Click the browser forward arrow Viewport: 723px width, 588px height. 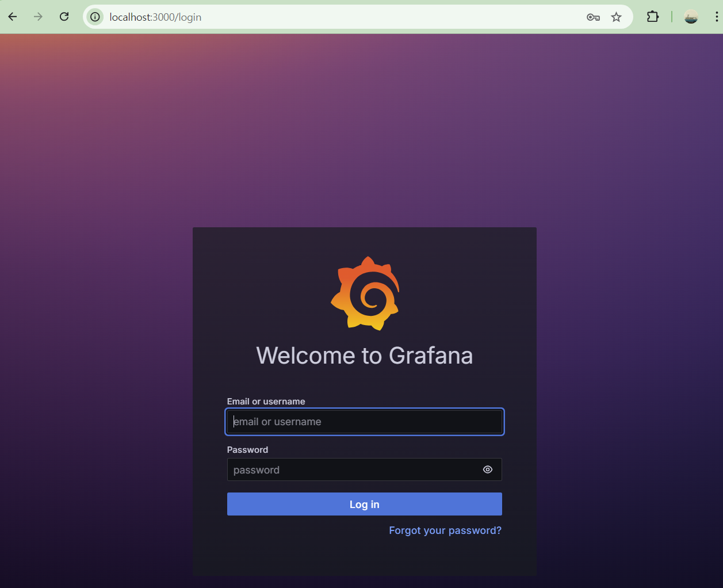pyautogui.click(x=38, y=17)
